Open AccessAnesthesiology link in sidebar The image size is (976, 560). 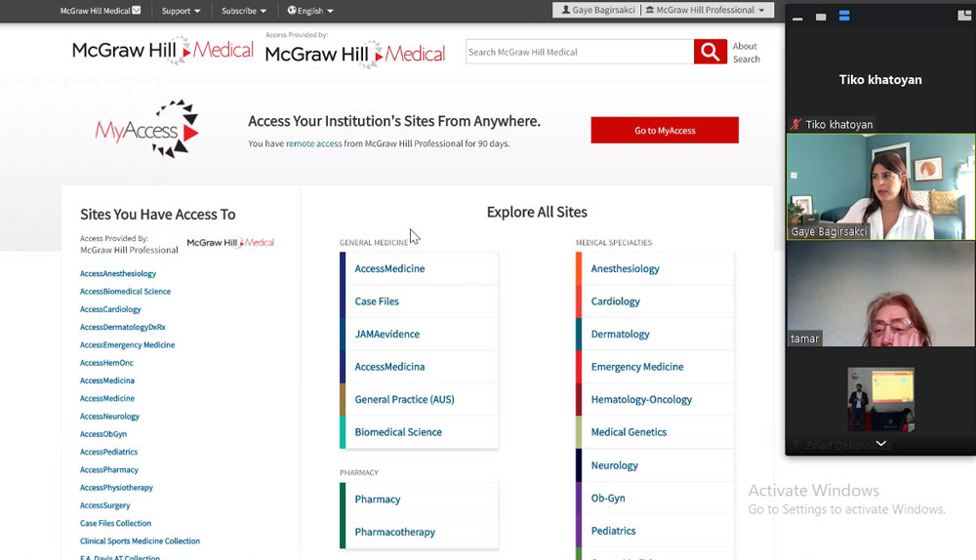pos(118,274)
